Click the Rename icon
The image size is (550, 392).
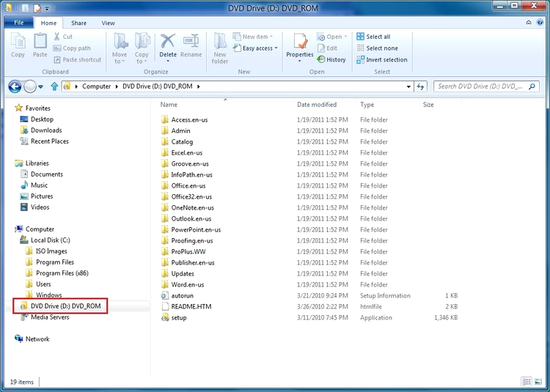tap(191, 45)
